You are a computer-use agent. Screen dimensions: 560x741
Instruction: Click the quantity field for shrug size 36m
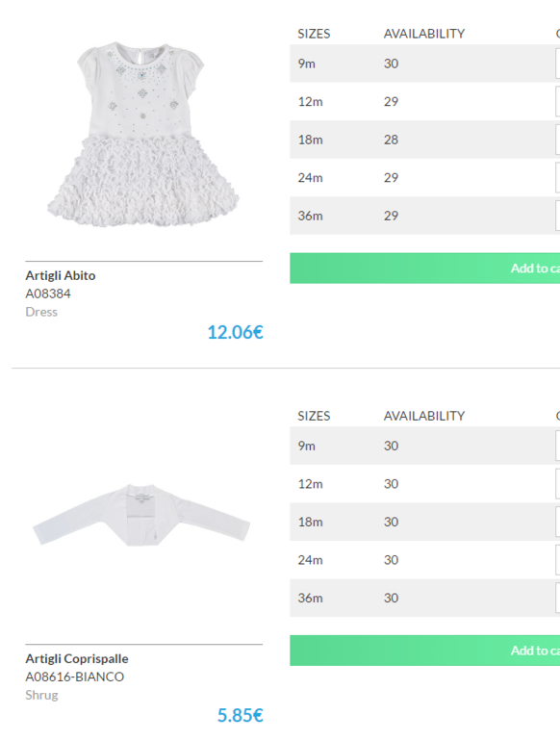click(x=558, y=598)
